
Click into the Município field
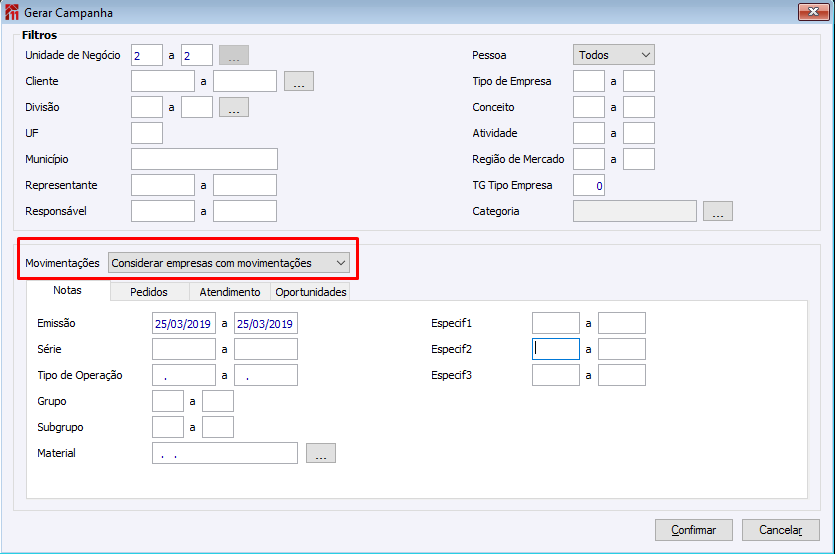[204, 159]
